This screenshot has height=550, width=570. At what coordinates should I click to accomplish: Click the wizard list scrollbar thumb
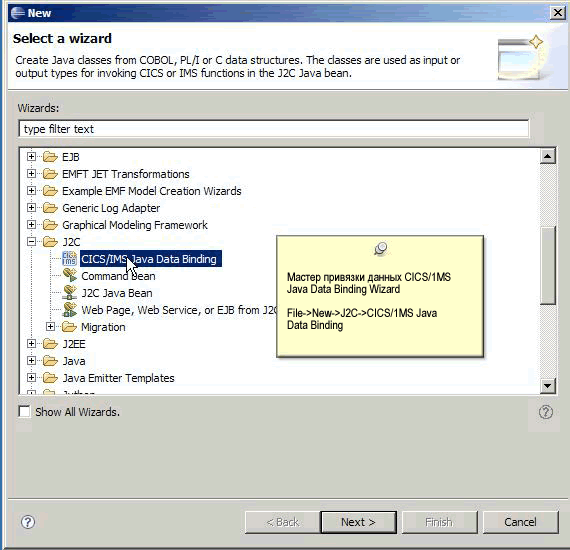tap(548, 265)
